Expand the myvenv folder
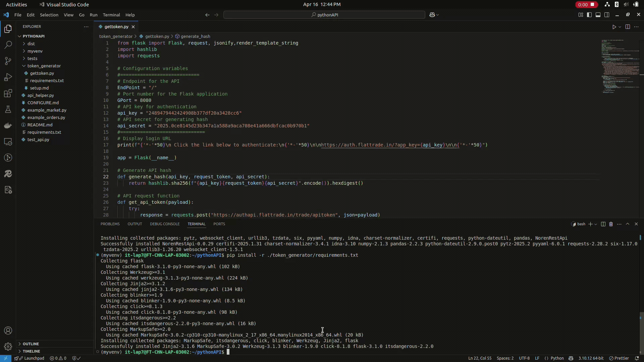Screen dimensions: 644x362 point(35,51)
